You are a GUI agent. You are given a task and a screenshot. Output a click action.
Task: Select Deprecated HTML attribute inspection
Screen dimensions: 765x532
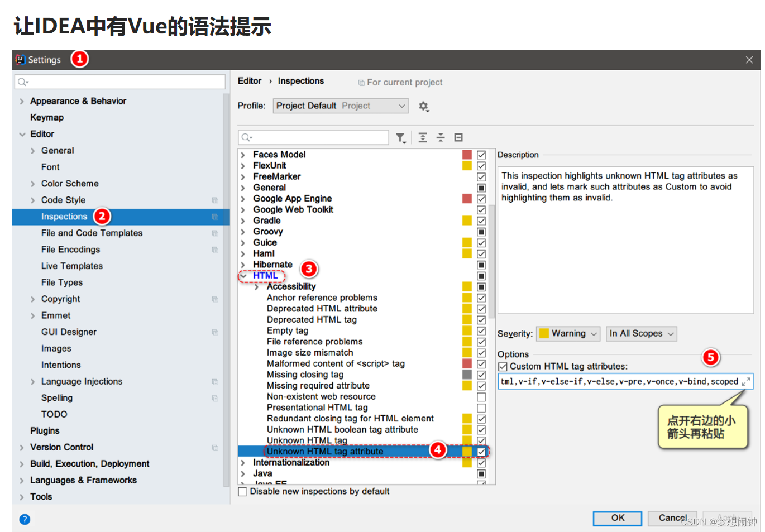tap(322, 309)
